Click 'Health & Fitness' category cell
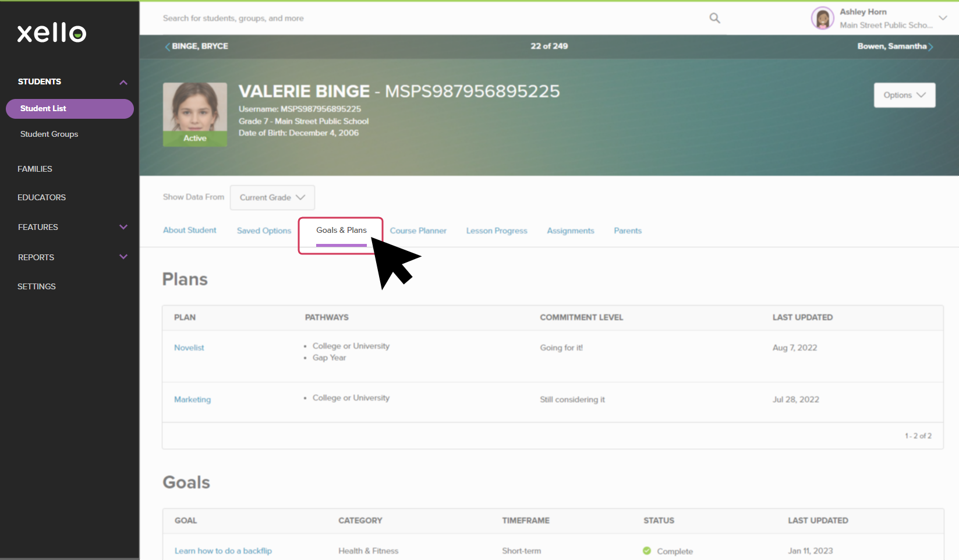The image size is (959, 560). point(369,551)
